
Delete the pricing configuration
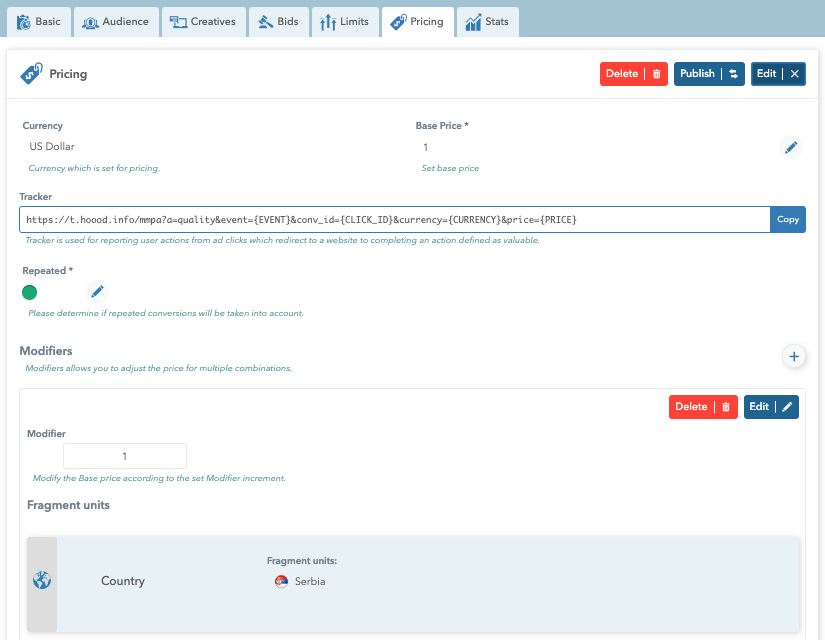pos(633,74)
